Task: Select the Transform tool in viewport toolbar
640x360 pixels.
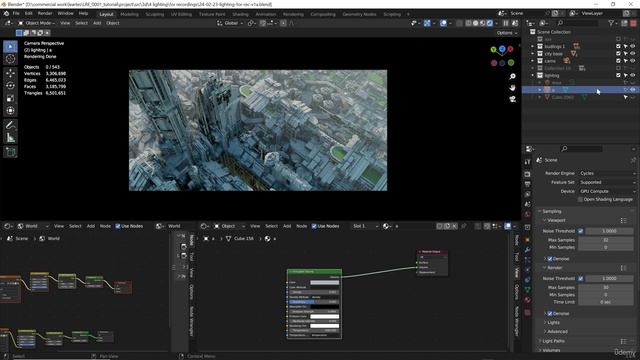Action: [10, 111]
